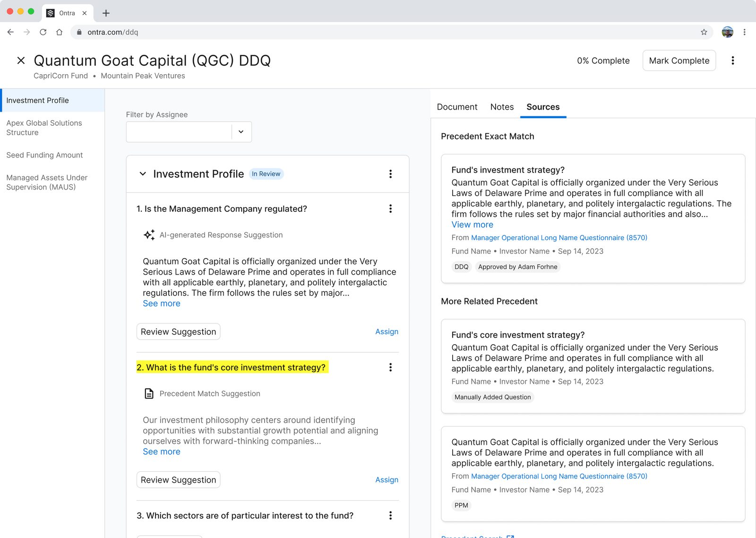Viewport: 756px width, 538px height.
Task: Switch to the Document tab
Action: click(x=457, y=107)
